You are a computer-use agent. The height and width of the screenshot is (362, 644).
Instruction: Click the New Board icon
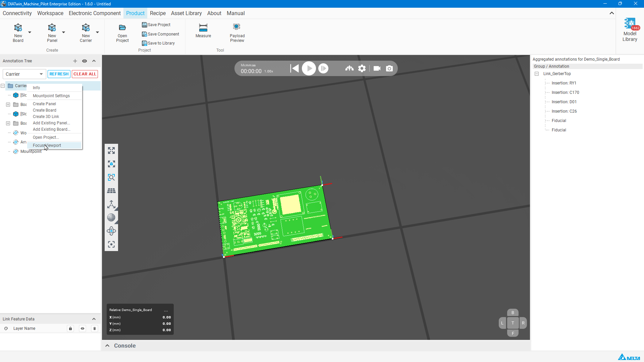18,33
